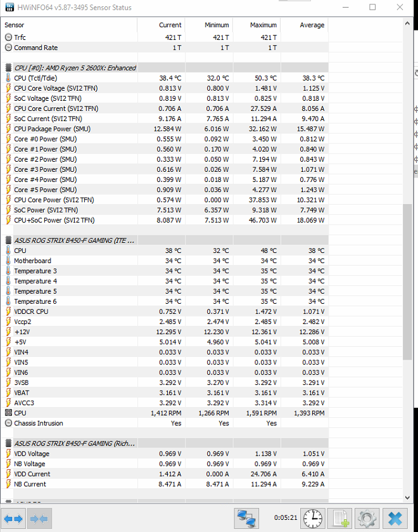Screen dimensions: 418x532
Task: Select the +5V sensor row
Action: pyautogui.click(x=165, y=342)
